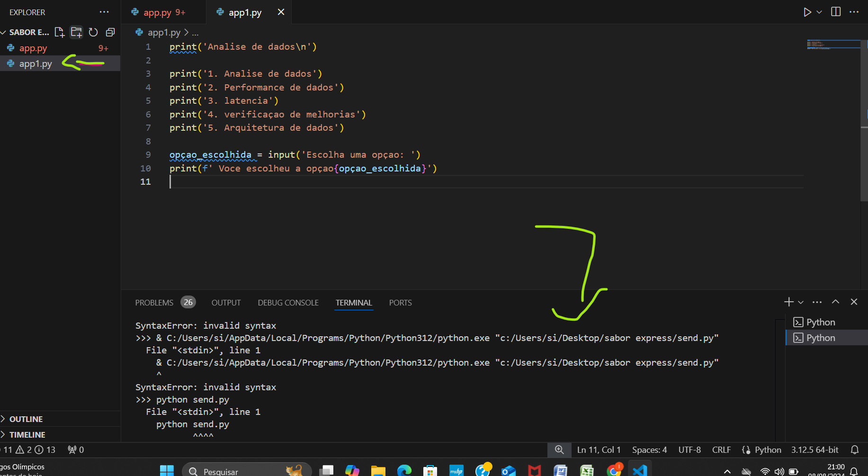This screenshot has height=476, width=868.
Task: Open VS Code notifications bell
Action: pos(855,449)
